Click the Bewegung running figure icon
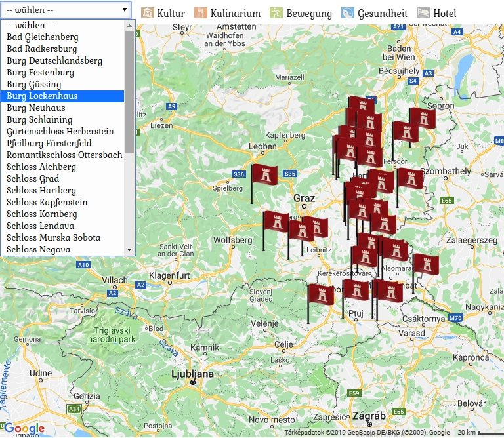The image size is (504, 438). [276, 13]
